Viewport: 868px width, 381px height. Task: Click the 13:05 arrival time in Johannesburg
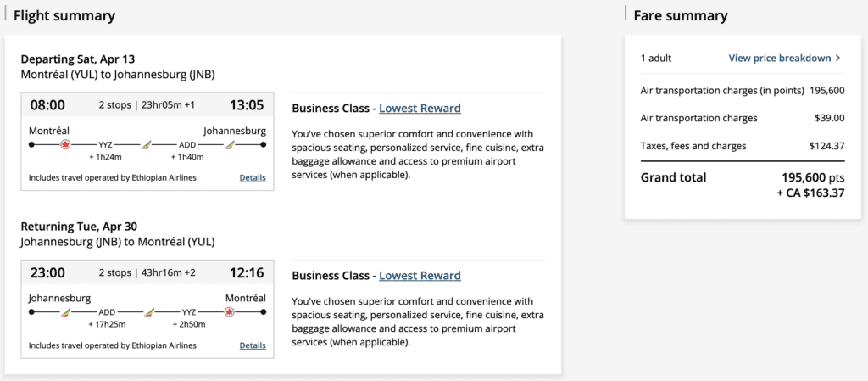click(247, 106)
